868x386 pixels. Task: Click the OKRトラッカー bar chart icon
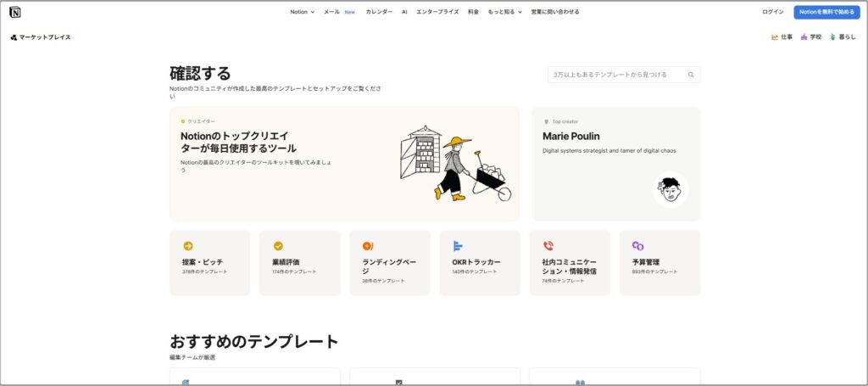[x=458, y=246]
